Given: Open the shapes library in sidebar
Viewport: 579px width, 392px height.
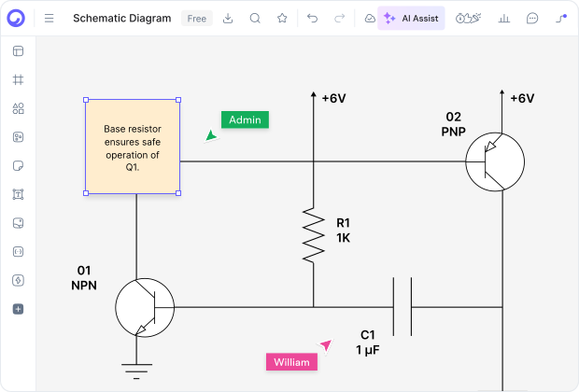Looking at the screenshot, I should (18, 108).
